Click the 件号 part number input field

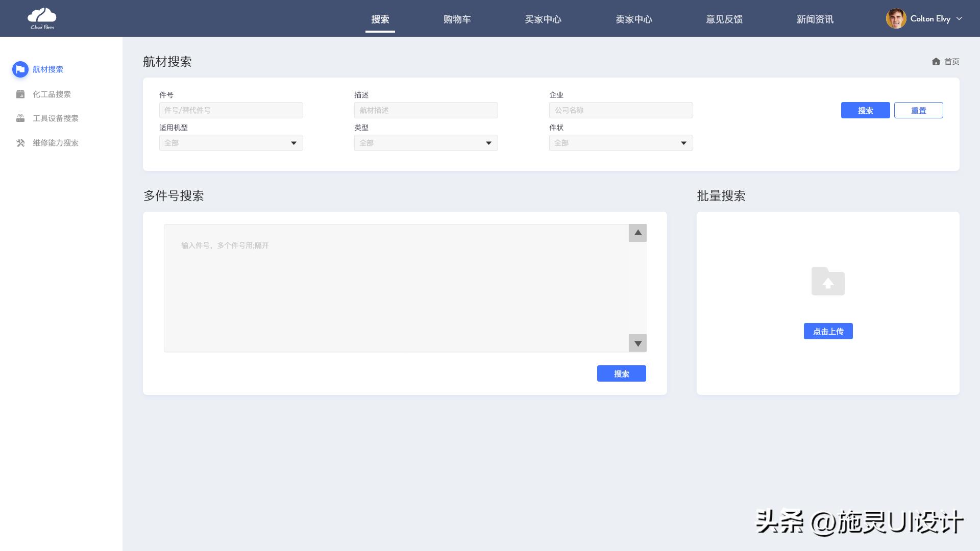pyautogui.click(x=231, y=111)
